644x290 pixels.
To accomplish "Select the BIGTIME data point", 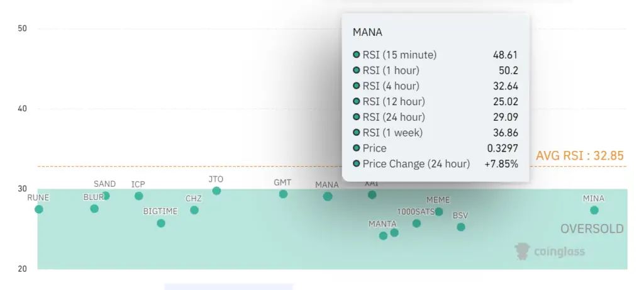I will point(161,223).
